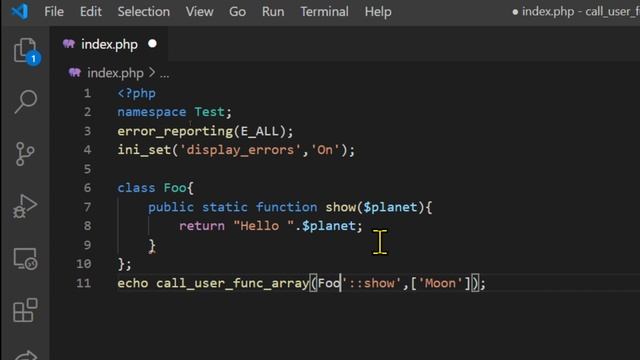Open the Source Control view icon
This screenshot has width=640, height=360.
pyautogui.click(x=25, y=154)
